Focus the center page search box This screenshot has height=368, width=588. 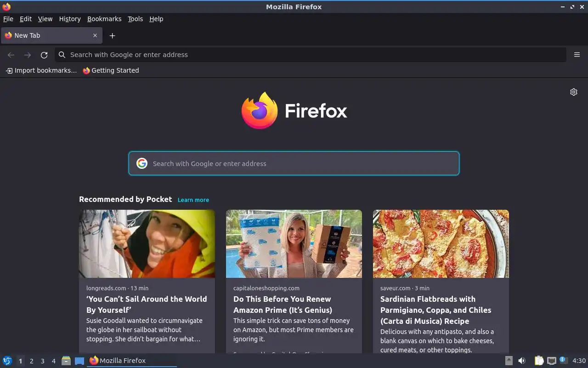[294, 163]
